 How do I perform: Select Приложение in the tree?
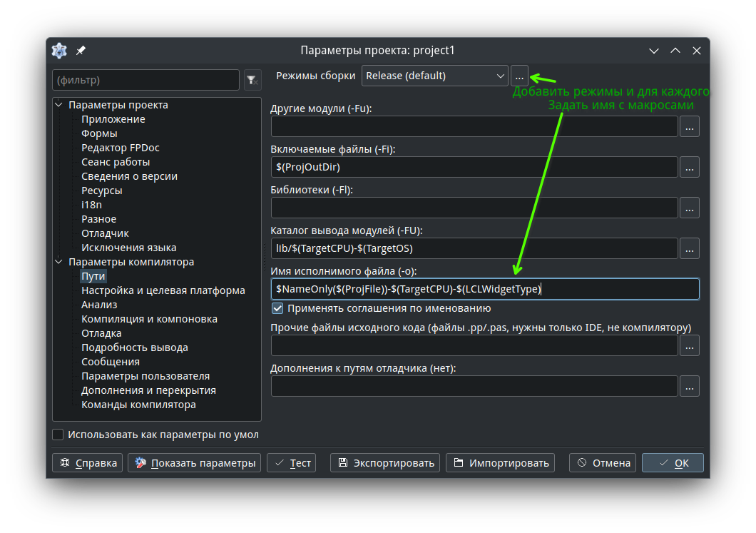coord(113,119)
